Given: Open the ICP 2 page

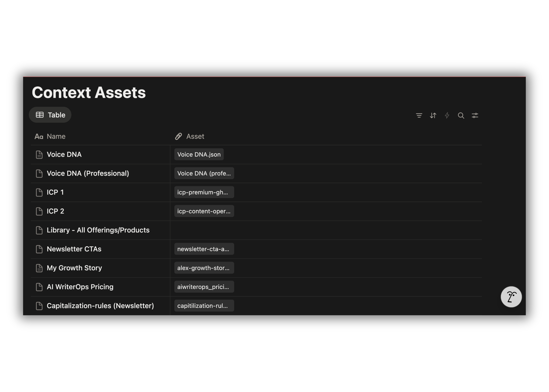Looking at the screenshot, I should tap(55, 211).
